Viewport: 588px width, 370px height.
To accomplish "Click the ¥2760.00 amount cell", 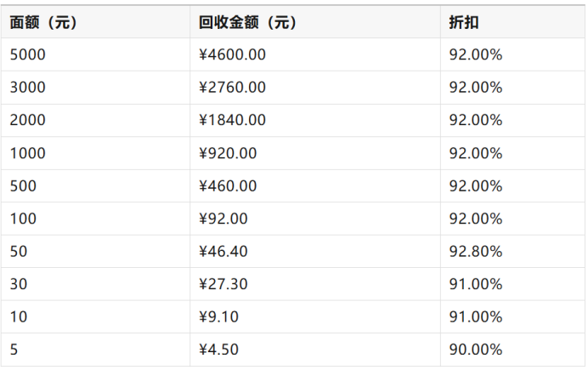I will click(232, 88).
